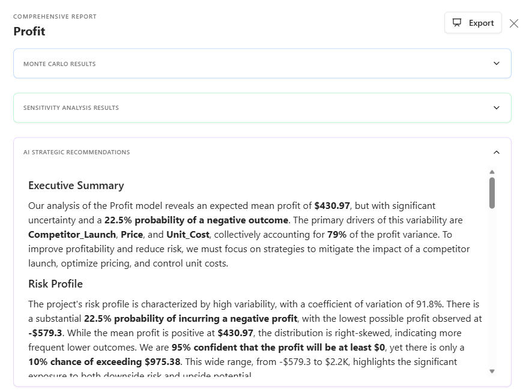Viewport: 532px width, 392px height.
Task: Click the Risk Profile heading
Action: 55,284
